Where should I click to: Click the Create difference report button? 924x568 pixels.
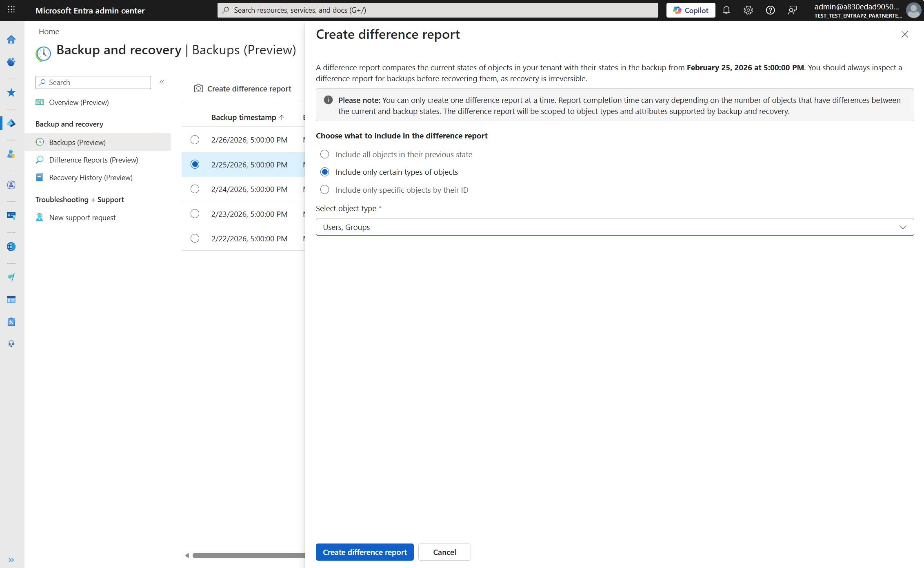coord(364,552)
